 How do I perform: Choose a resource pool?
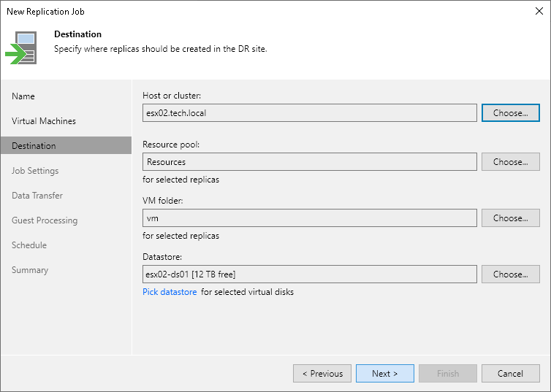[x=510, y=162]
